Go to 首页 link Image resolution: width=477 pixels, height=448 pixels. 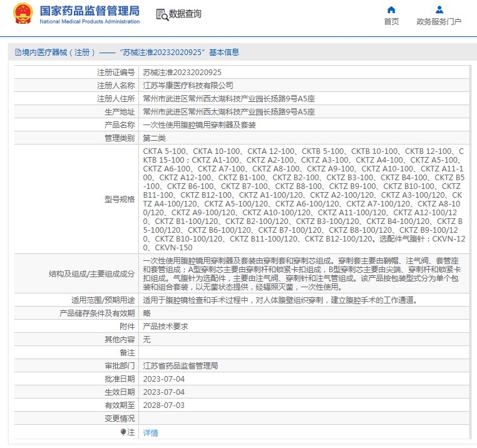tap(391, 22)
